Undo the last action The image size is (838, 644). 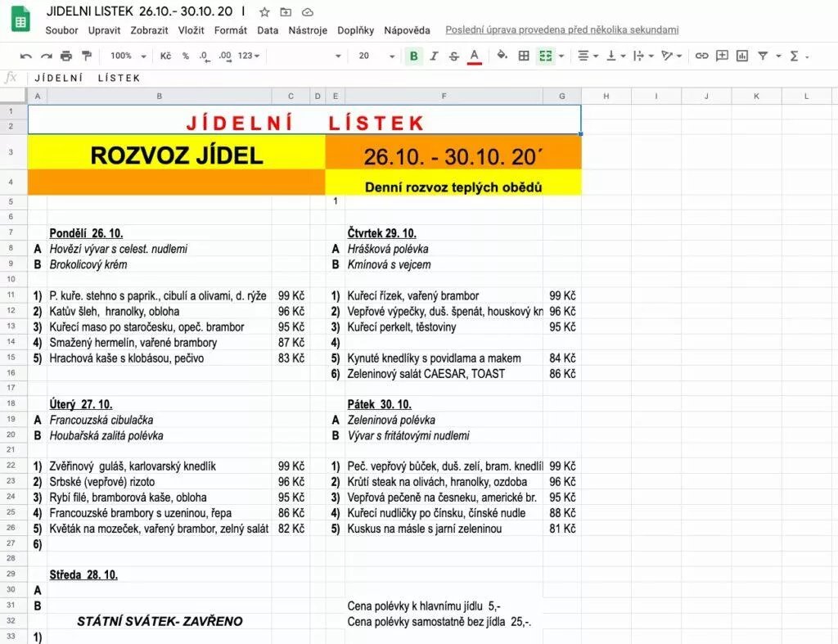[x=25, y=56]
